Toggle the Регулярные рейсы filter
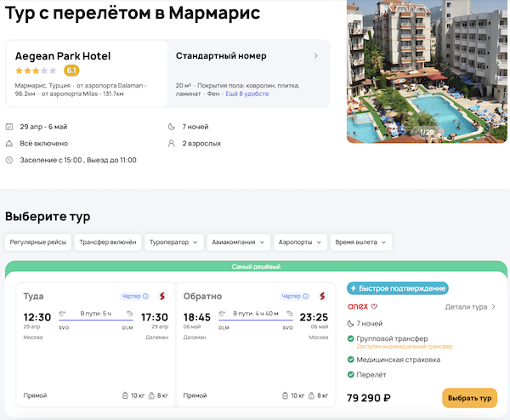Viewport: 510px width, 420px height. click(37, 242)
